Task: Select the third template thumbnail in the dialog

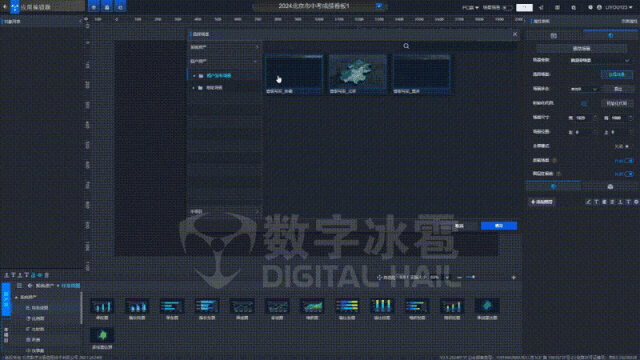Action: [421, 74]
